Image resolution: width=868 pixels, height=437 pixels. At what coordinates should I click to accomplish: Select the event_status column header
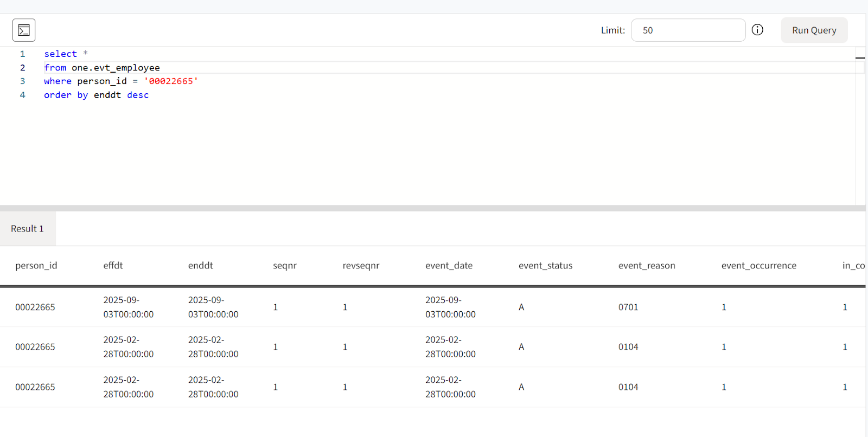[x=545, y=266]
